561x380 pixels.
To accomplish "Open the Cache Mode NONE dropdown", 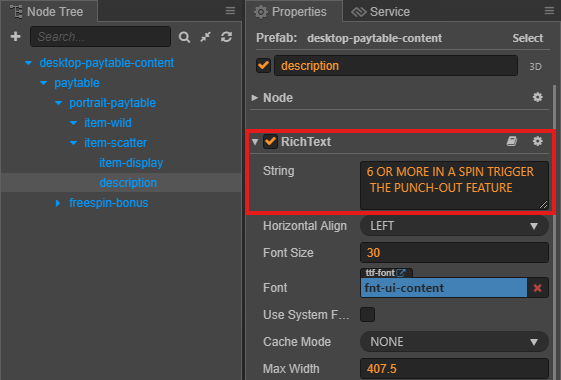I will pyautogui.click(x=454, y=342).
